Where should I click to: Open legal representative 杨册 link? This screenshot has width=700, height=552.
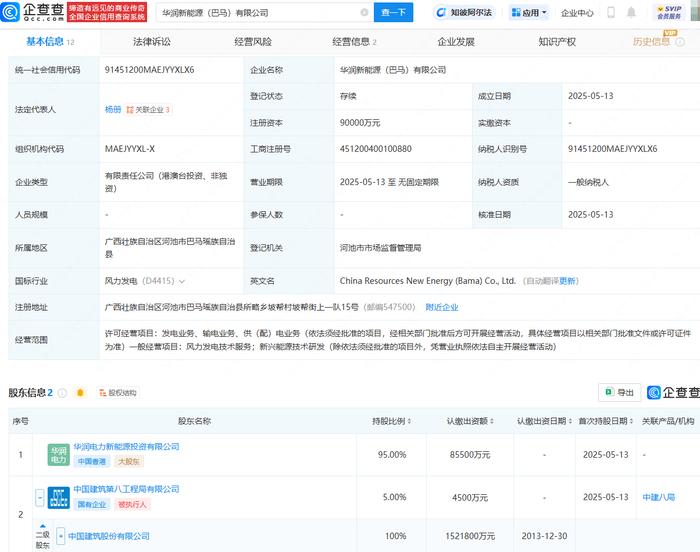click(113, 109)
